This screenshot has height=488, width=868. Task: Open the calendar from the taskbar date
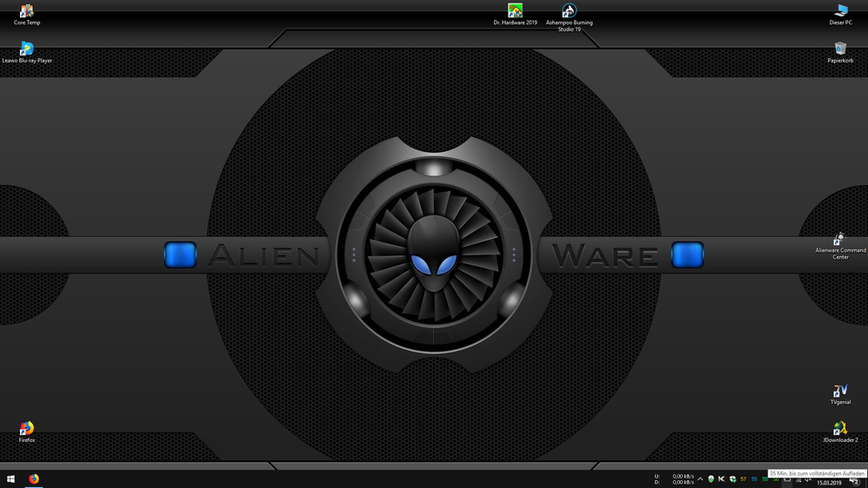[x=830, y=482]
